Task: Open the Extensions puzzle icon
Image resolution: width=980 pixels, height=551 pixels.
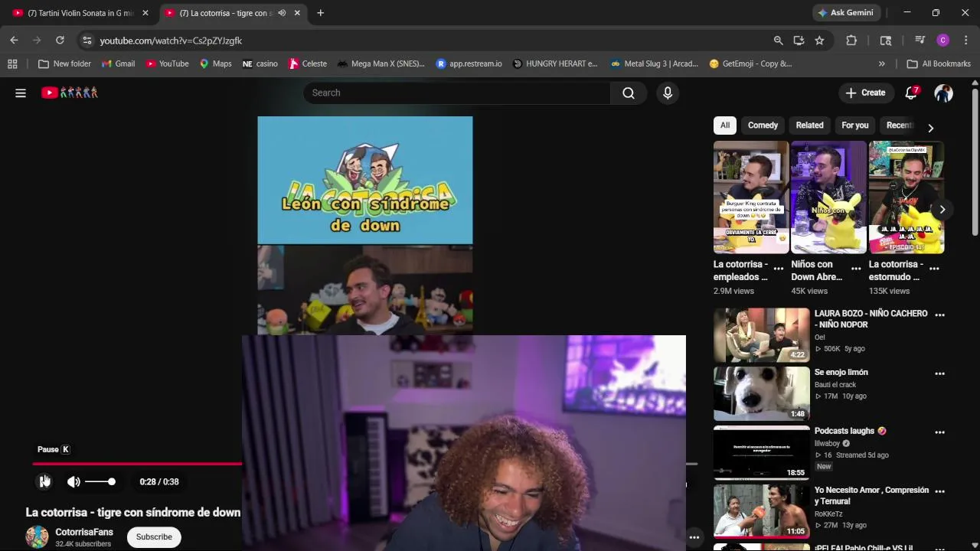Action: tap(851, 41)
